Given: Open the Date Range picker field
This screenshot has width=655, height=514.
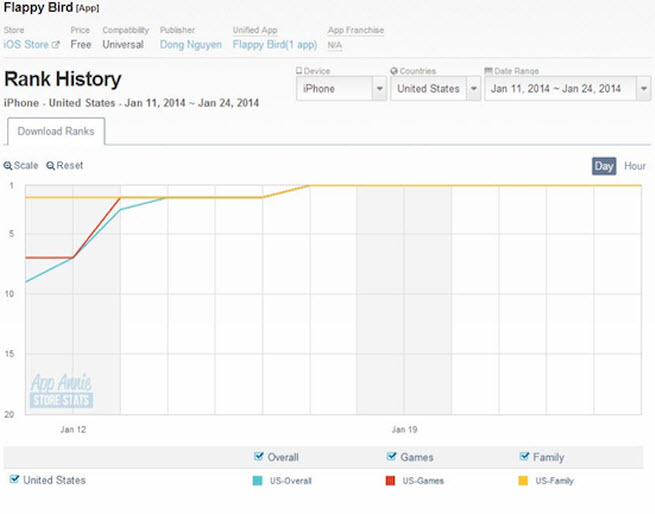Looking at the screenshot, I should pos(567,88).
